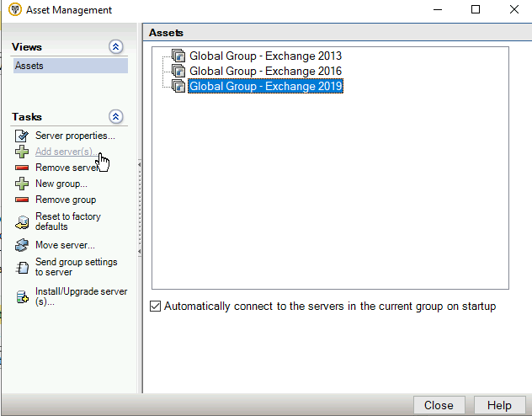This screenshot has height=416, width=532.
Task: Click the Remove group task
Action: point(66,200)
